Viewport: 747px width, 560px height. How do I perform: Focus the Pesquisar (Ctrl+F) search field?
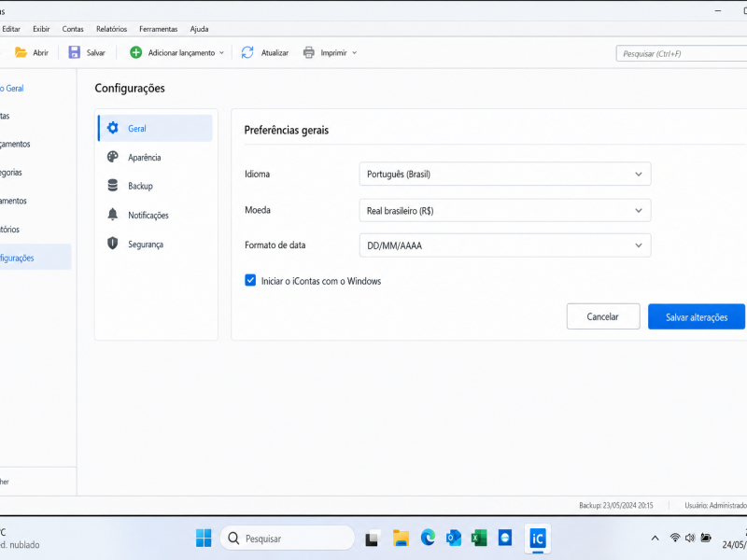[x=682, y=53]
